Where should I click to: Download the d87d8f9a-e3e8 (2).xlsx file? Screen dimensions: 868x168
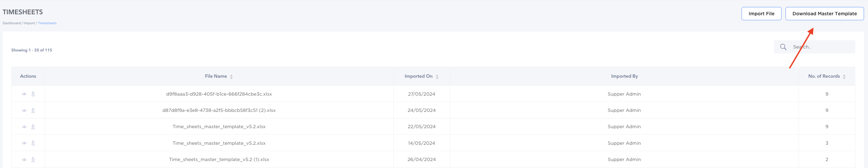point(33,111)
